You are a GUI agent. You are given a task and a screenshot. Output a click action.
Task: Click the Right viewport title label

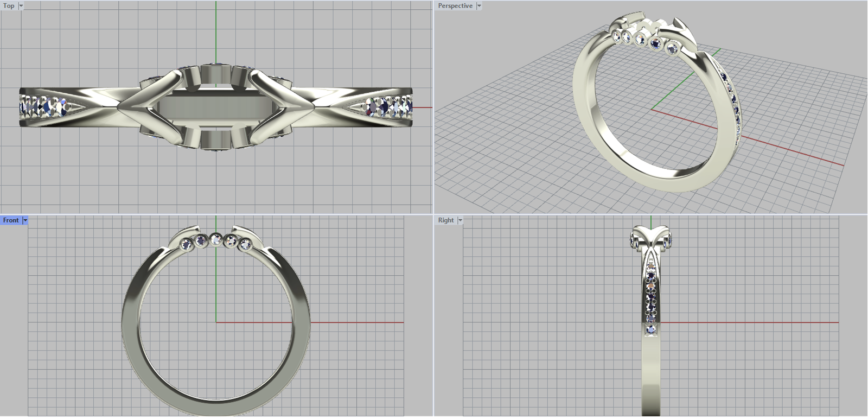[x=445, y=220]
